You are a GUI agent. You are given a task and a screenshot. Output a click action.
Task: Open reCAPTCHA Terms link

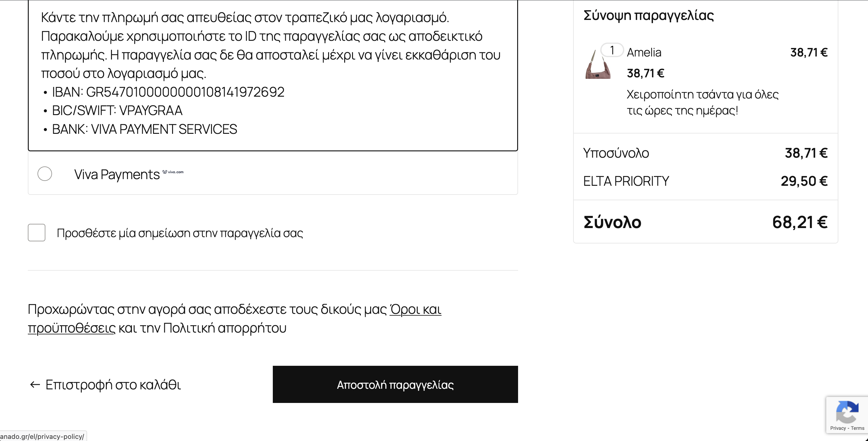coord(857,428)
